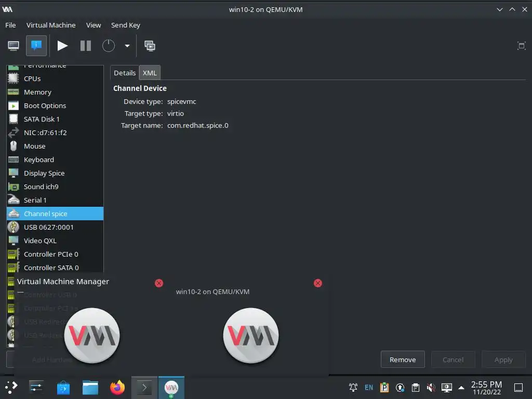Screen dimensions: 532x399
Task: Select Keyboard device entry
Action: tap(55, 159)
